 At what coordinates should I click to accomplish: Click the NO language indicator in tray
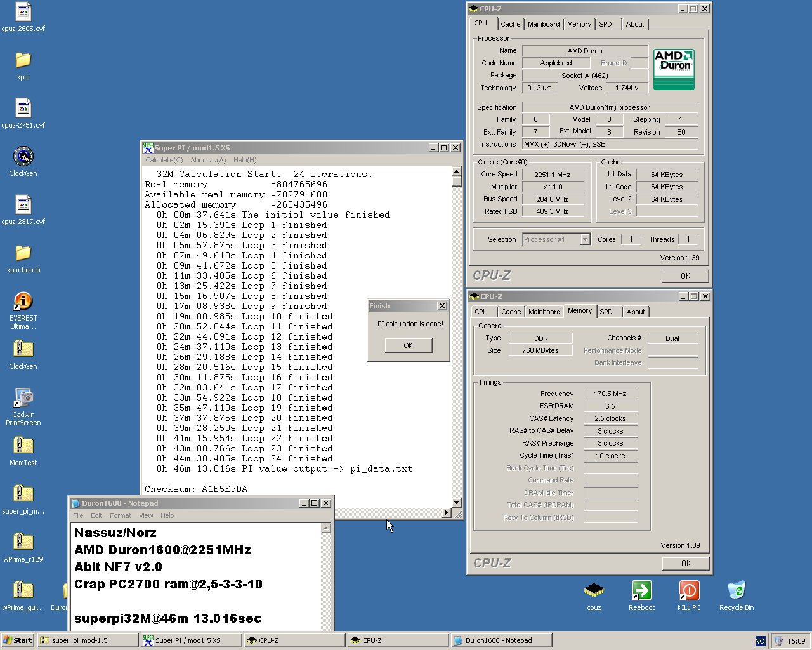coord(760,641)
